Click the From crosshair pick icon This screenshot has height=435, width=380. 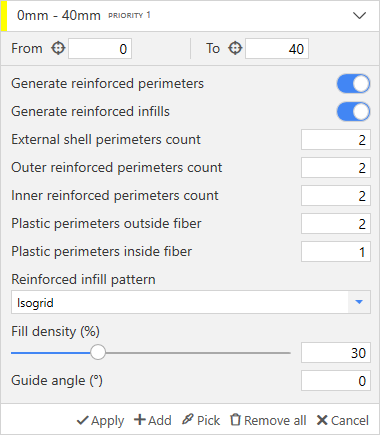pyautogui.click(x=58, y=49)
